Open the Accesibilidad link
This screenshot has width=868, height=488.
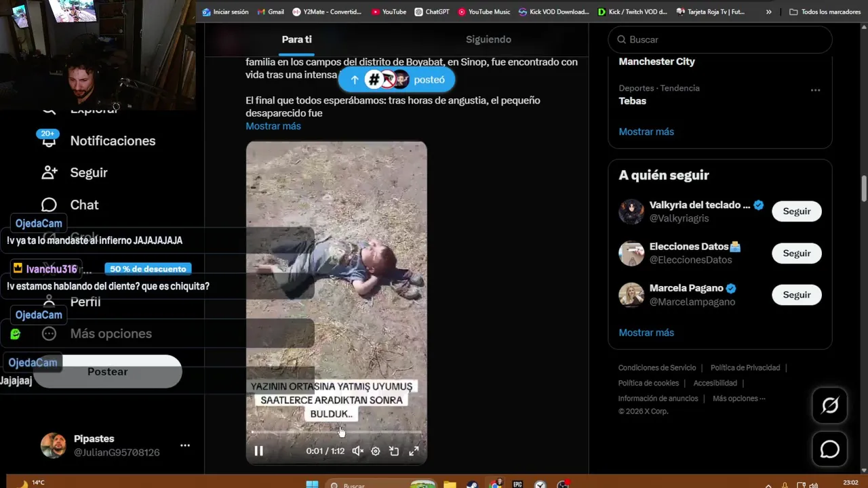(715, 383)
